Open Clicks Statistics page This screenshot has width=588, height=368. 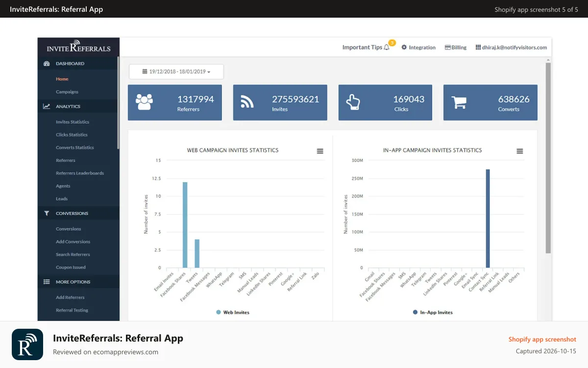pos(72,134)
